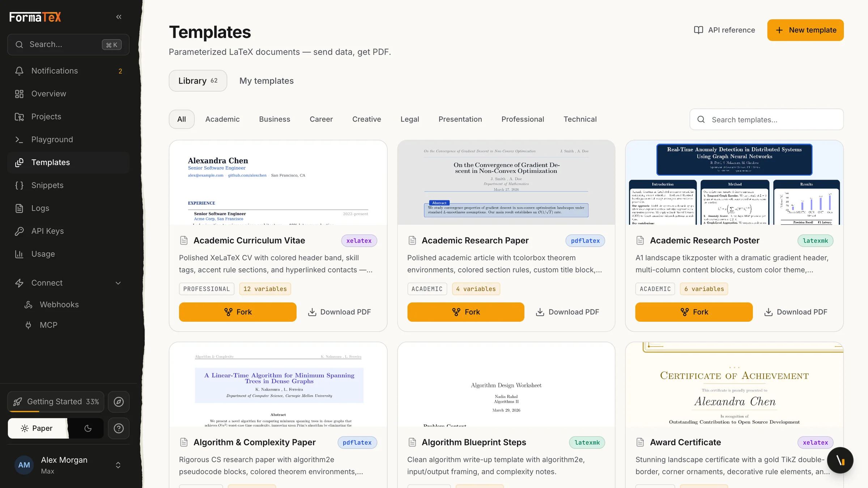Switch to dark moon theme
This screenshot has height=488, width=868.
point(88,428)
